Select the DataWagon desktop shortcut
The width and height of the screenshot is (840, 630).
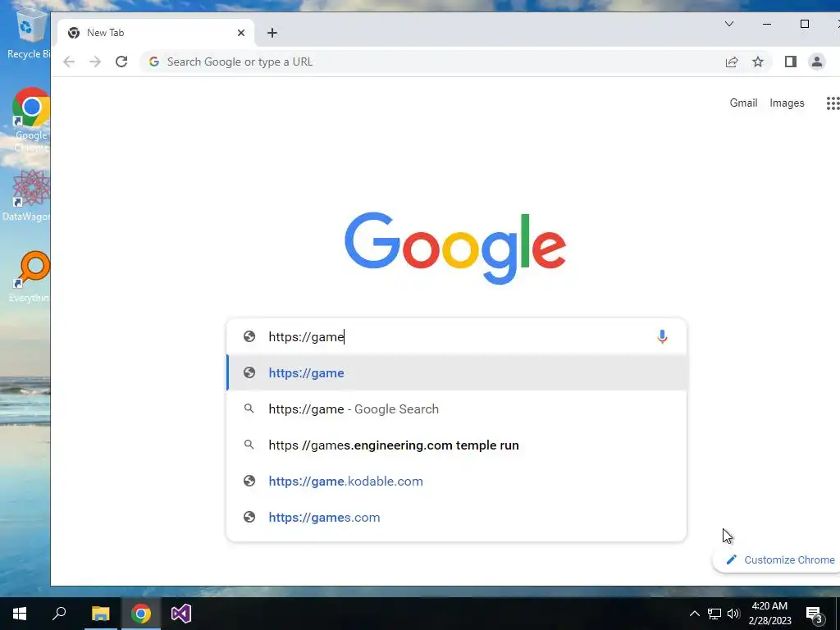[28, 195]
